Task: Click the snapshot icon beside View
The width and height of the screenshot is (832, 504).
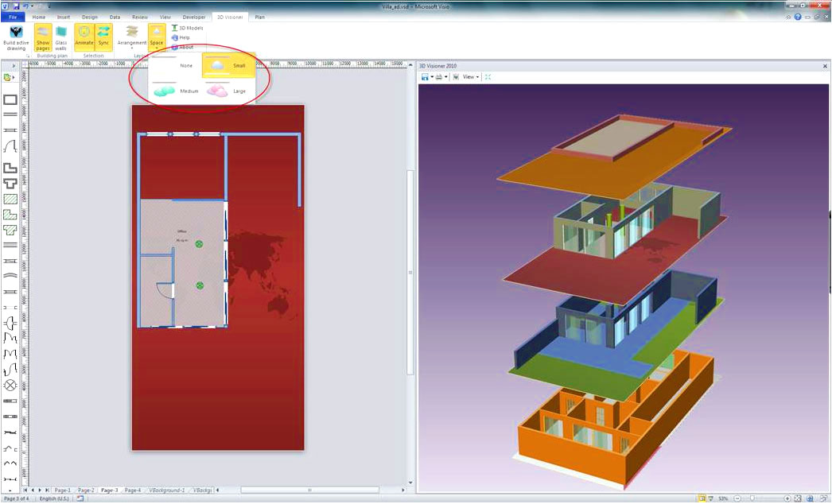Action: click(456, 77)
